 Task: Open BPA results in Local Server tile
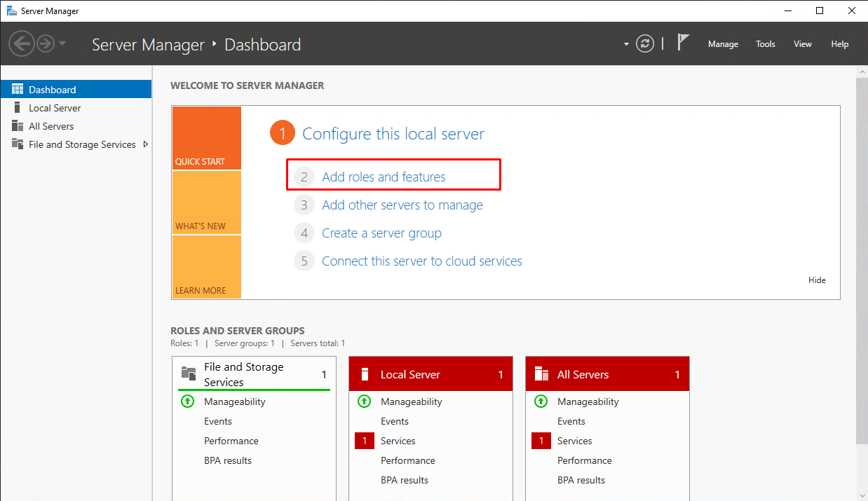[404, 480]
